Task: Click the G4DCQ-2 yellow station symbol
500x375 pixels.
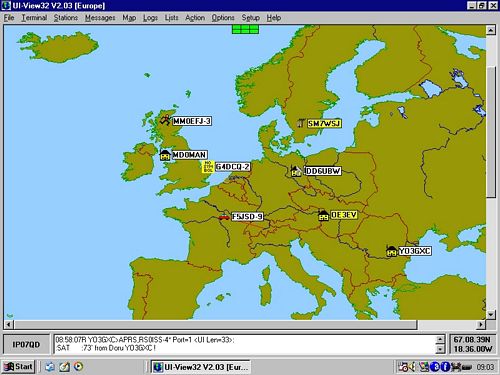Action: click(x=208, y=167)
